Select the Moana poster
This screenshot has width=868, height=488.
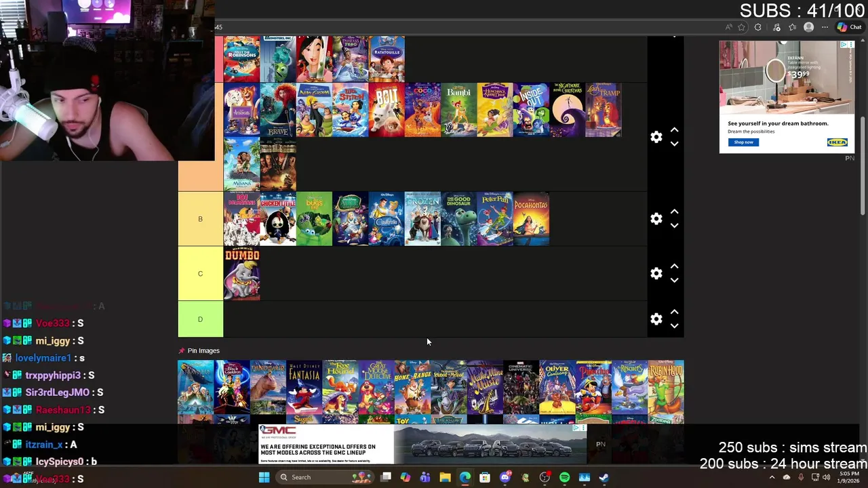(x=242, y=164)
